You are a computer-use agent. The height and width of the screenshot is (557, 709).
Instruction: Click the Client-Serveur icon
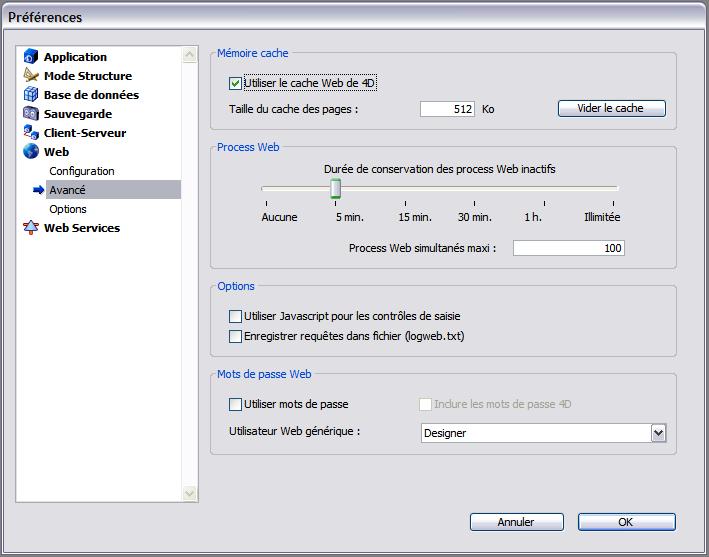coord(30,133)
